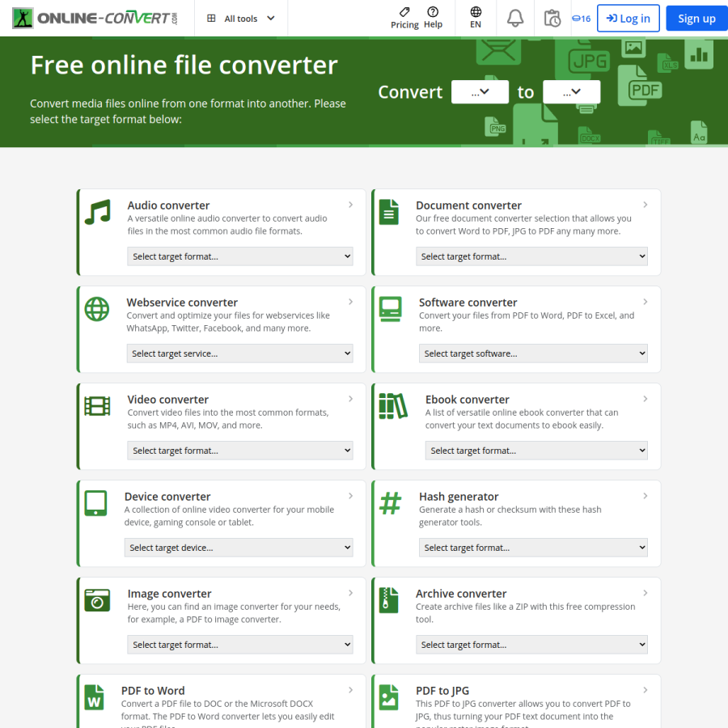Open the Select target service dropdown

point(239,353)
